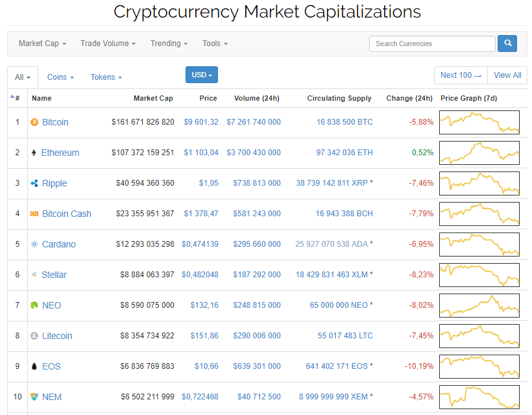Click the Bitcoin Cash logo icon
The height and width of the screenshot is (415, 532).
(34, 214)
